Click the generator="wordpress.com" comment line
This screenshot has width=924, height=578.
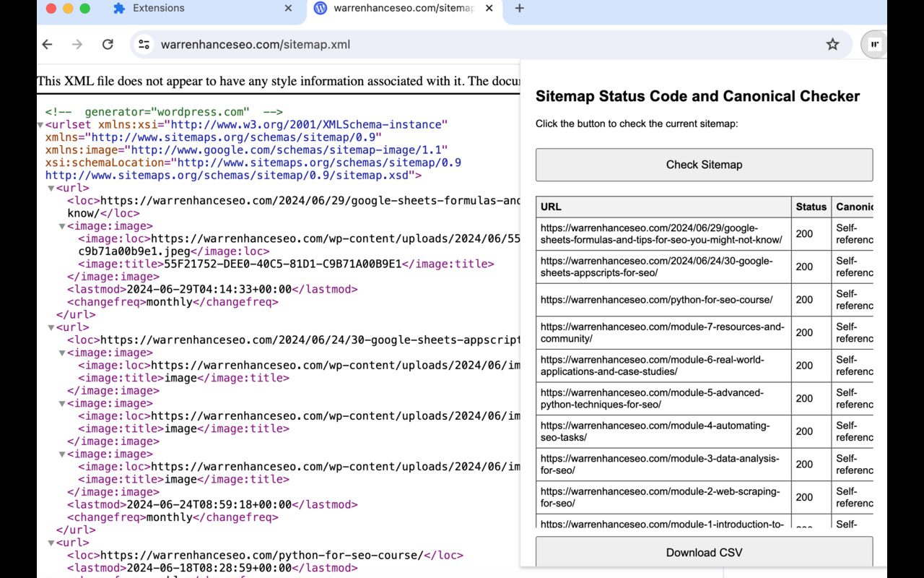[x=164, y=112]
